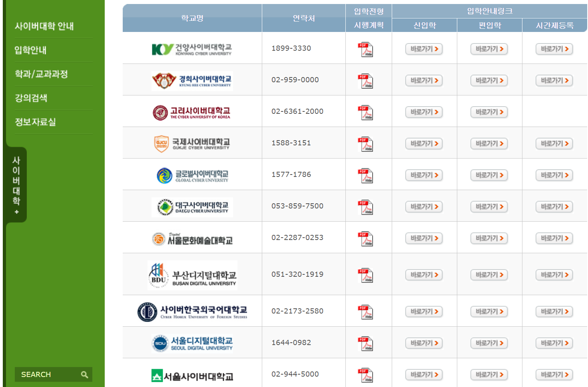Open PDF plan for 국제사이버대학교
This screenshot has height=387, width=588.
point(365,144)
